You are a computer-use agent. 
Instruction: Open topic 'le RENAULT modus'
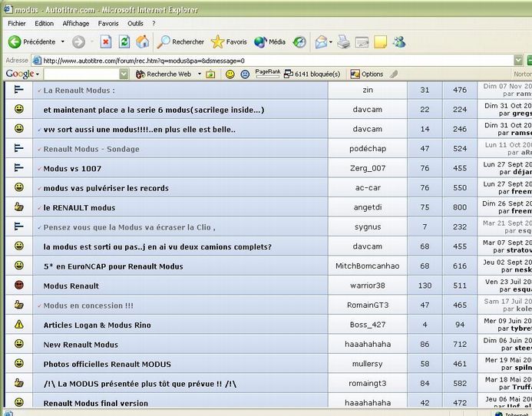pyautogui.click(x=79, y=208)
